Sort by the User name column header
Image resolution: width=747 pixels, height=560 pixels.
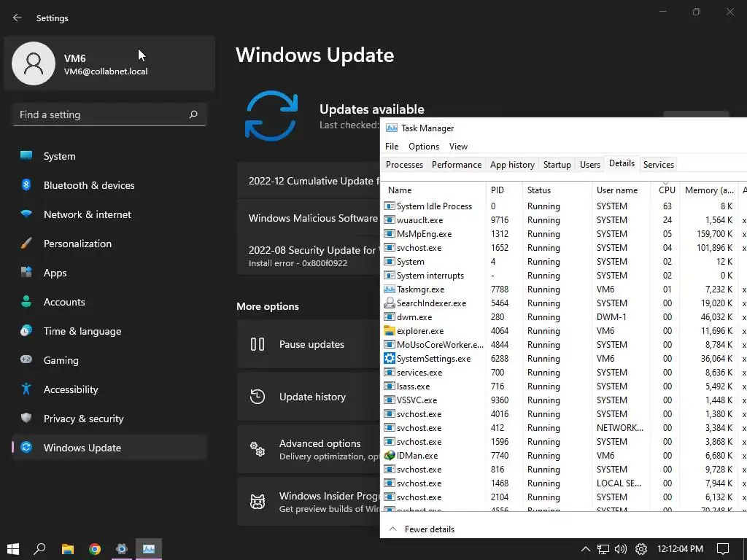coord(622,190)
